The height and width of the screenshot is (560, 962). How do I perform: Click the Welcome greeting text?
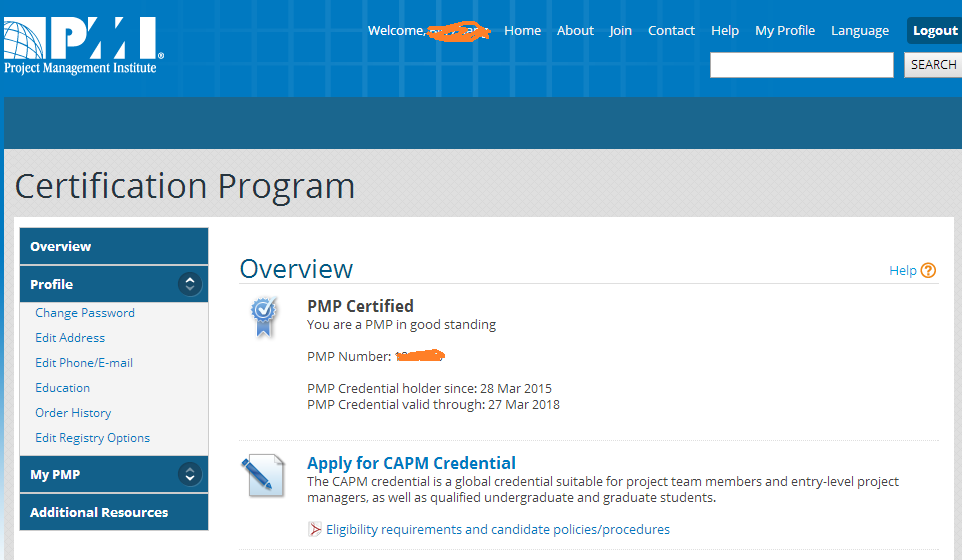(396, 31)
